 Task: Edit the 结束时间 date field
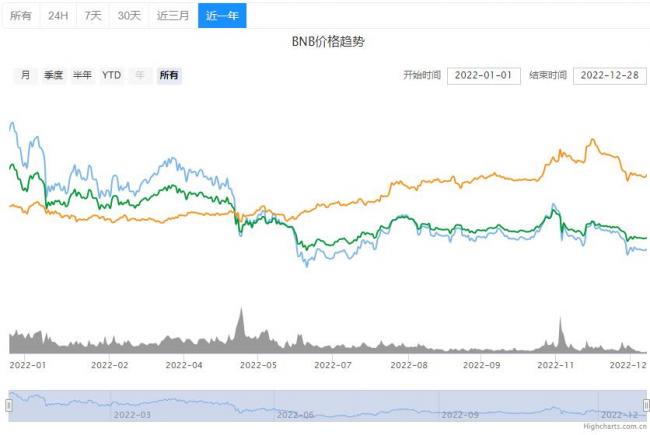[610, 75]
